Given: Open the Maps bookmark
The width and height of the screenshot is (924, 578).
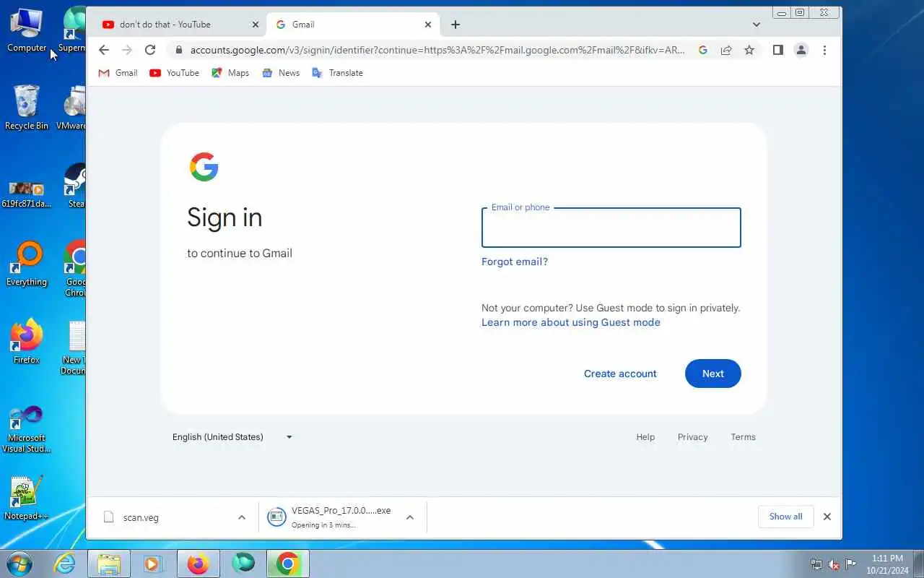Looking at the screenshot, I should (x=230, y=73).
